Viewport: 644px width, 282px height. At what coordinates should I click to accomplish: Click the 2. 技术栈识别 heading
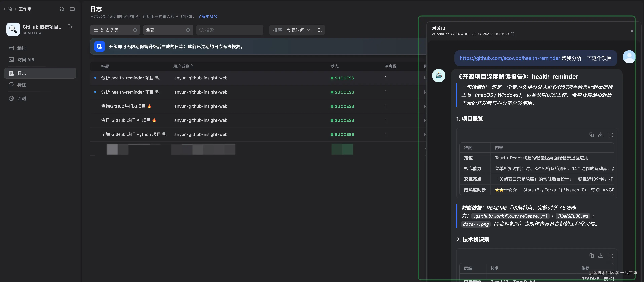[473, 239]
